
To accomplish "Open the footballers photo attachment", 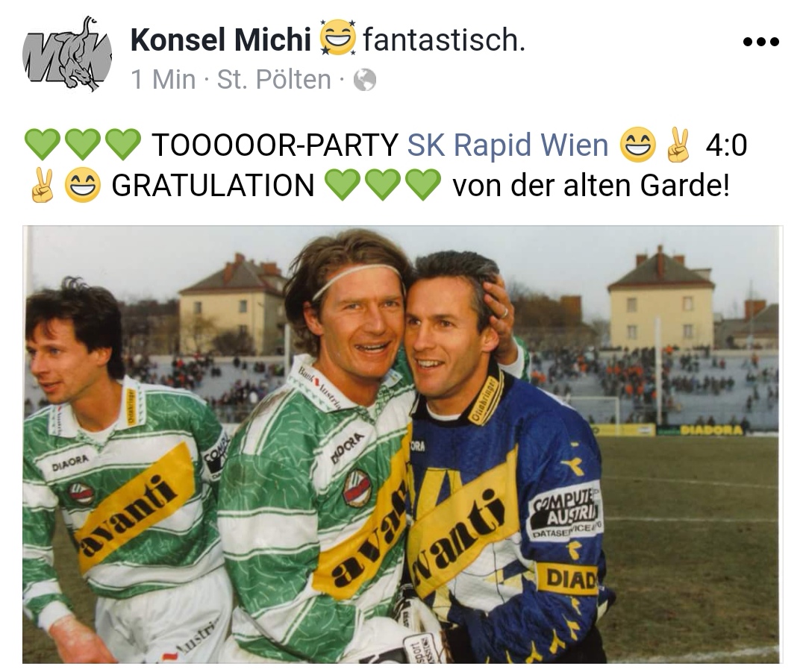I will [402, 445].
